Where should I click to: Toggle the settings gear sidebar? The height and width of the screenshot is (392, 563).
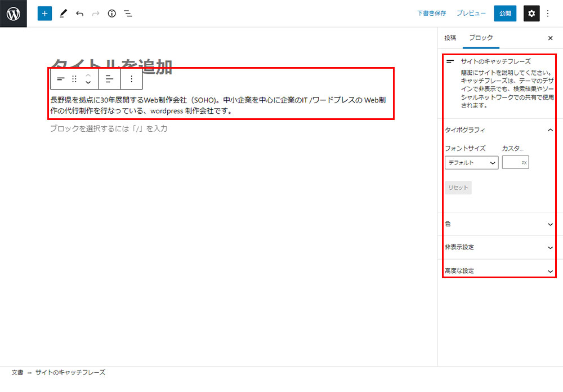pos(531,14)
